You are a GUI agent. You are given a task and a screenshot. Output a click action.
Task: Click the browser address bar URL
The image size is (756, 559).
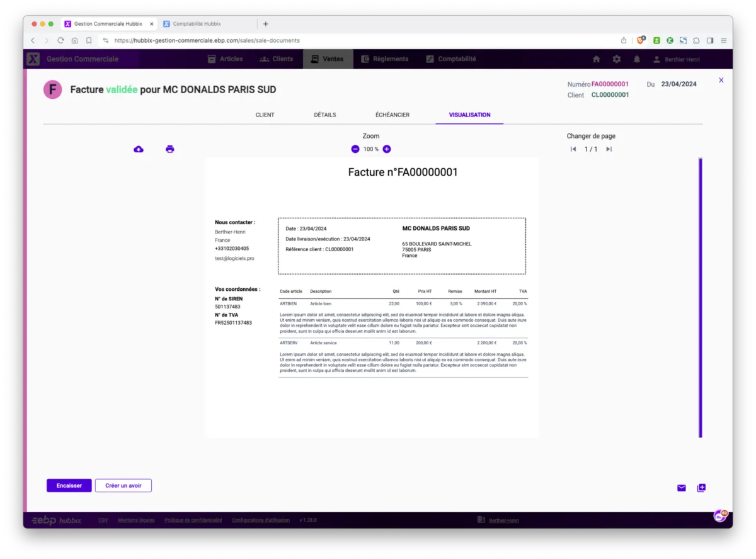[x=207, y=40]
